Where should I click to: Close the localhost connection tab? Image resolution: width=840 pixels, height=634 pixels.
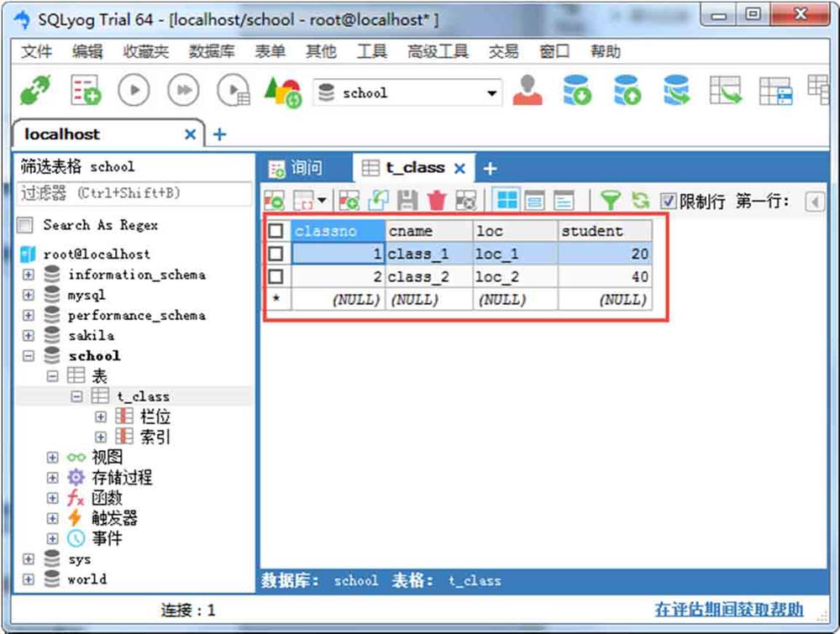coord(190,134)
